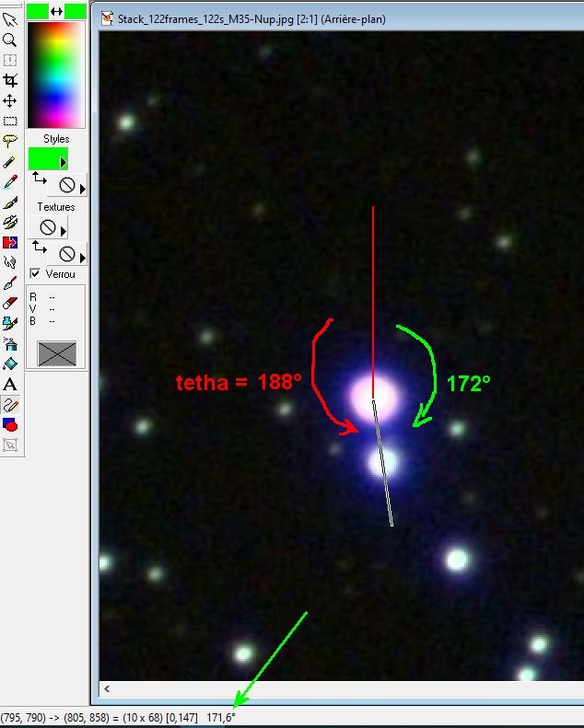Swap foreground and background colors
584x728 pixels.
click(56, 12)
